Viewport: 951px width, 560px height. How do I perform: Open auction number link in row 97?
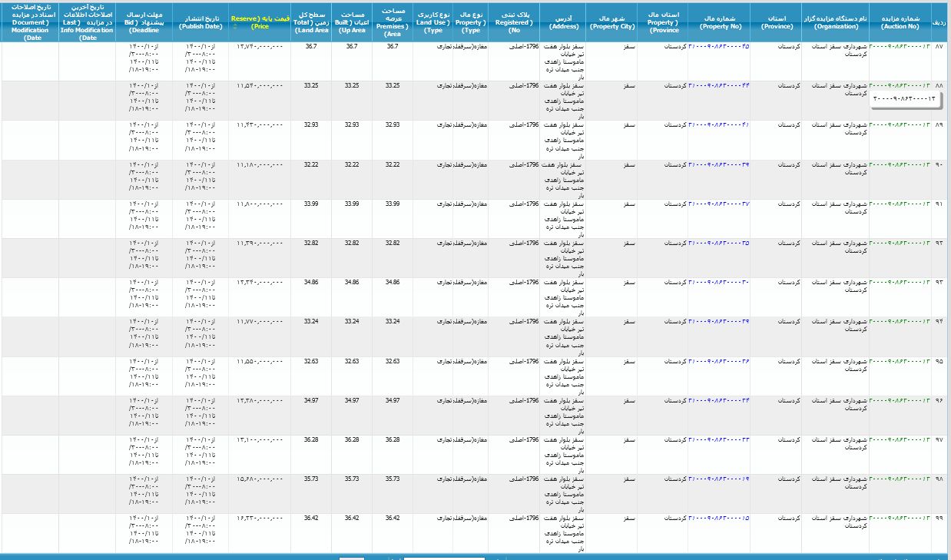point(899,440)
